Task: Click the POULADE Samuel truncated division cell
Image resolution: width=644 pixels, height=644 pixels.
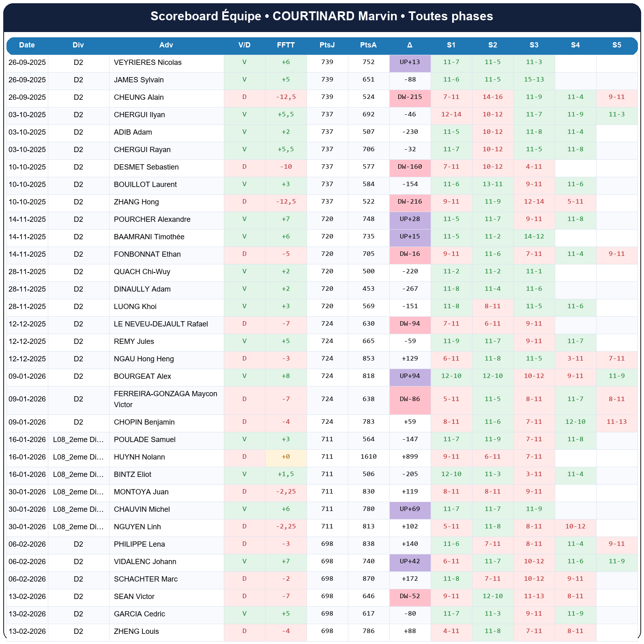Action: tap(78, 440)
